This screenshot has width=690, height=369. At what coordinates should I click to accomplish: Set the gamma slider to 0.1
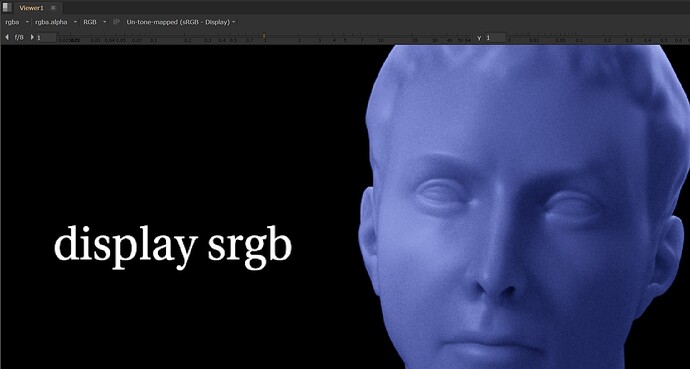(580, 39)
